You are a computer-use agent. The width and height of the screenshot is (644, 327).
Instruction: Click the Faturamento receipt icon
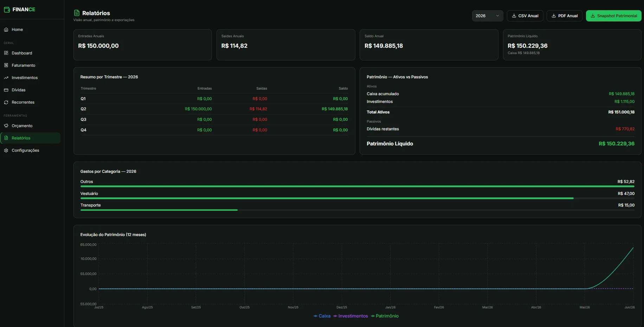(x=6, y=65)
